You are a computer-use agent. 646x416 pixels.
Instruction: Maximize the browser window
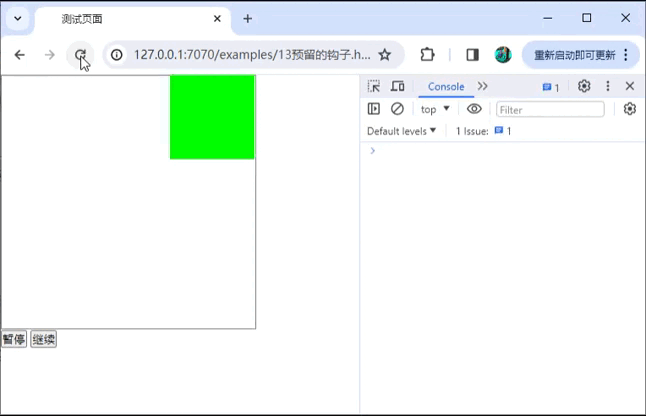[587, 18]
